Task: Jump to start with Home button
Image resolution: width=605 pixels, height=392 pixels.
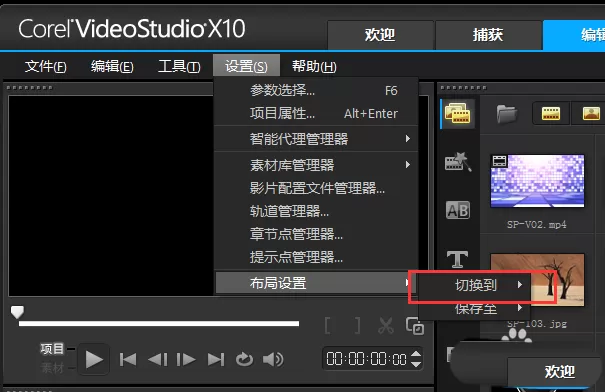Action: [128, 360]
